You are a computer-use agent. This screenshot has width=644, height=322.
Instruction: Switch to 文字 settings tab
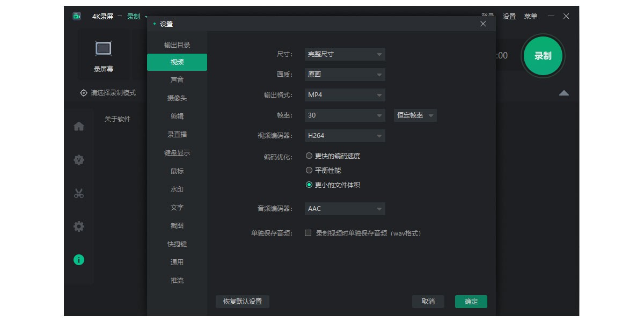pyautogui.click(x=177, y=208)
